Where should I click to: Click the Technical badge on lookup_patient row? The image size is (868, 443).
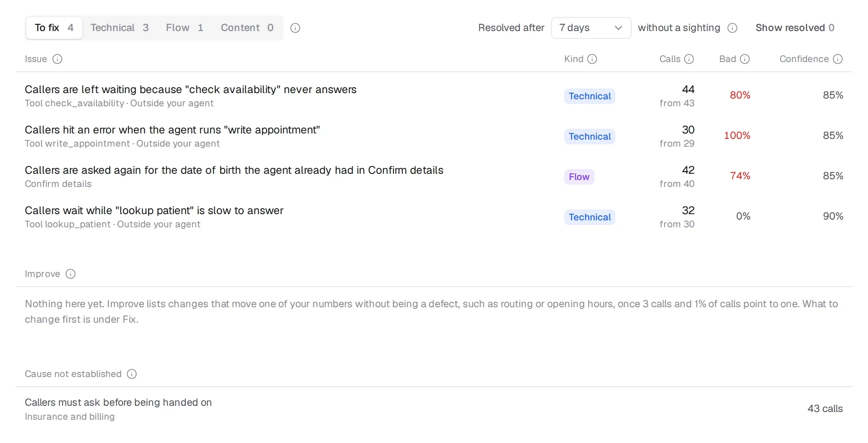(x=589, y=217)
